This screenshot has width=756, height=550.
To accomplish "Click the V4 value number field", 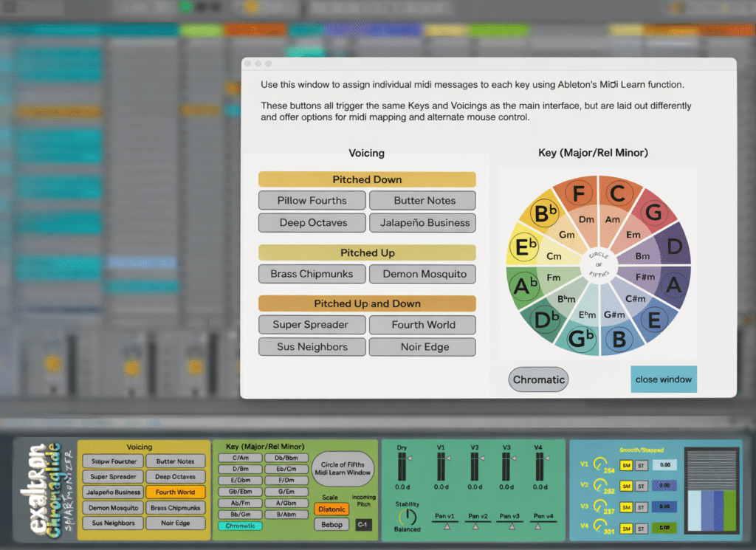I will (x=664, y=528).
